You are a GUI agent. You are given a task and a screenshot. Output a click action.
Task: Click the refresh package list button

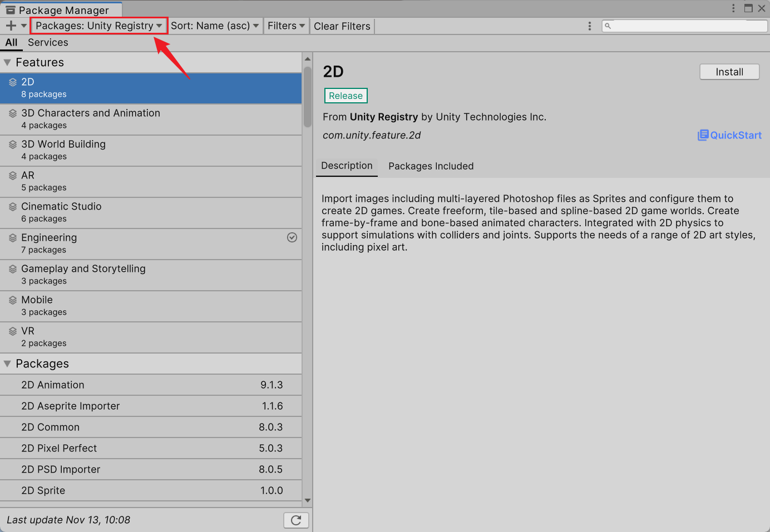pos(296,520)
